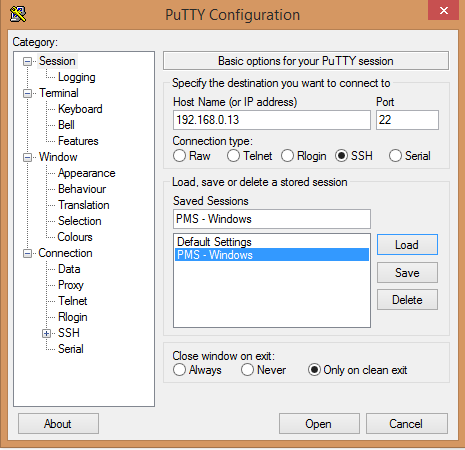
Task: Open the Proxy settings category
Action: coord(71,285)
